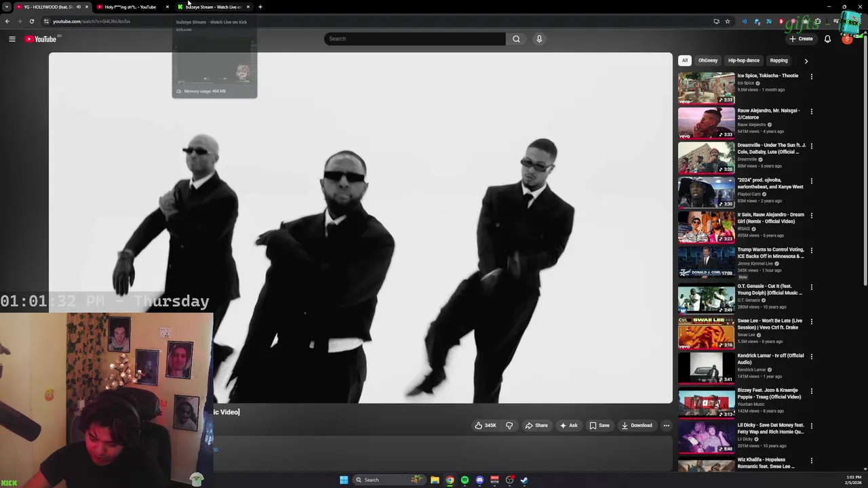The height and width of the screenshot is (488, 868).
Task: Select the Hip-hop dance filter chip
Action: pyautogui.click(x=743, y=60)
